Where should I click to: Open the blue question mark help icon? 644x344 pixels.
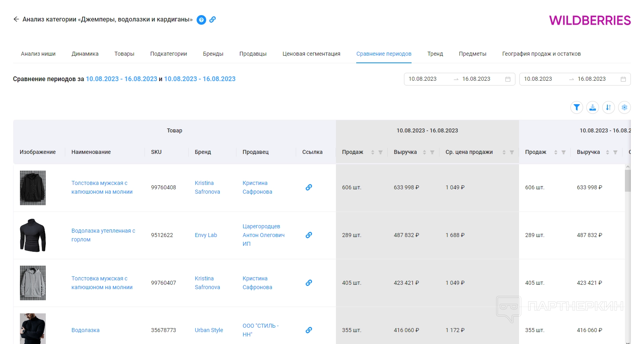tap(201, 19)
